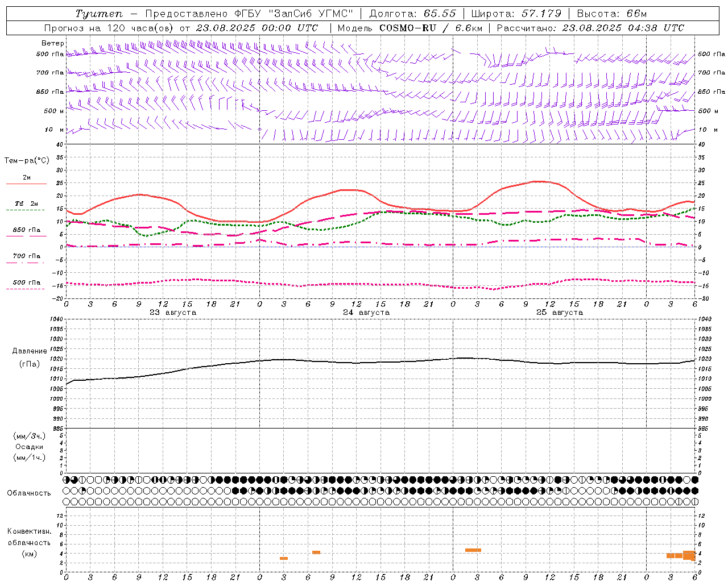
Task: Click the "(км)" convective height unit label
Action: [x=29, y=554]
